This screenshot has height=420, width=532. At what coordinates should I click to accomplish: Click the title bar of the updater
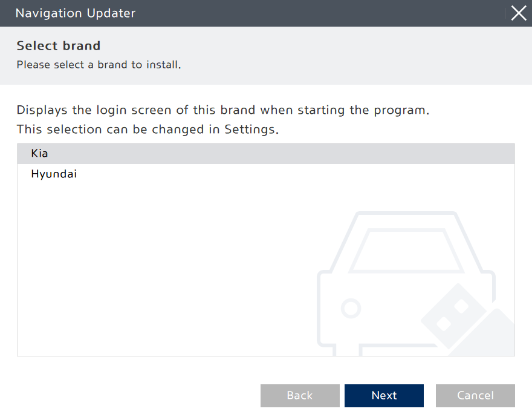(242, 13)
